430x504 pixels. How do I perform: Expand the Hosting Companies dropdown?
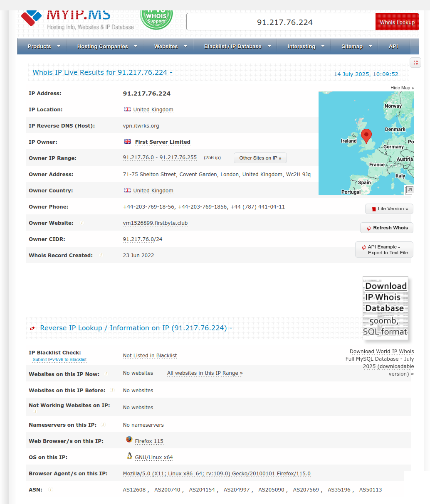(107, 47)
